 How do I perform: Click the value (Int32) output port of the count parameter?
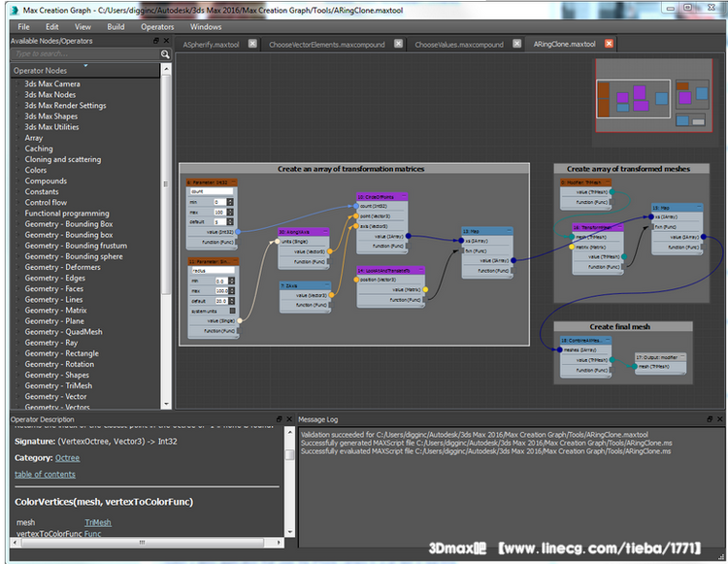[238, 232]
